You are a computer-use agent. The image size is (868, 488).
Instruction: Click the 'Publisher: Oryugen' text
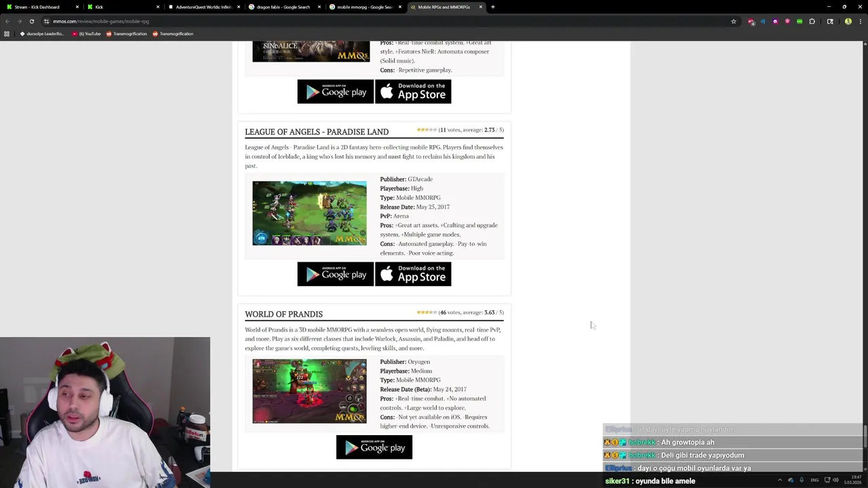click(405, 361)
